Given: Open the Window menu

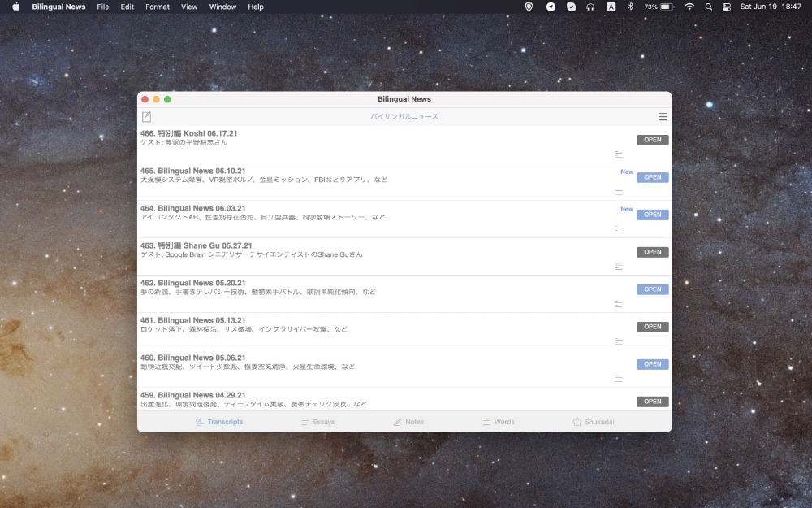Looking at the screenshot, I should pos(222,7).
